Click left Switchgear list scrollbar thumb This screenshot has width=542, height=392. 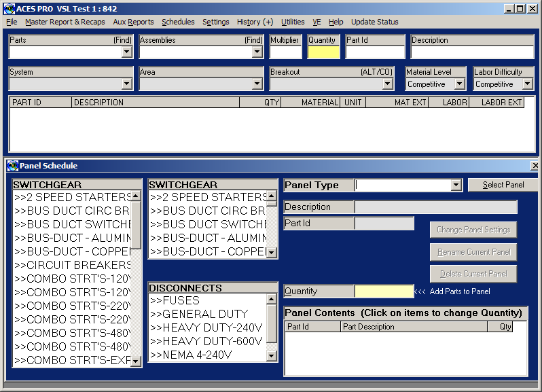pos(136,226)
